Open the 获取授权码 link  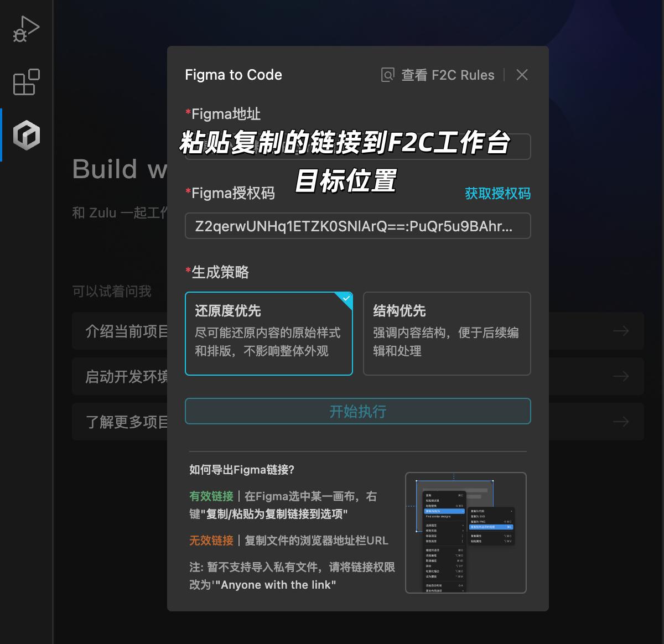[497, 194]
